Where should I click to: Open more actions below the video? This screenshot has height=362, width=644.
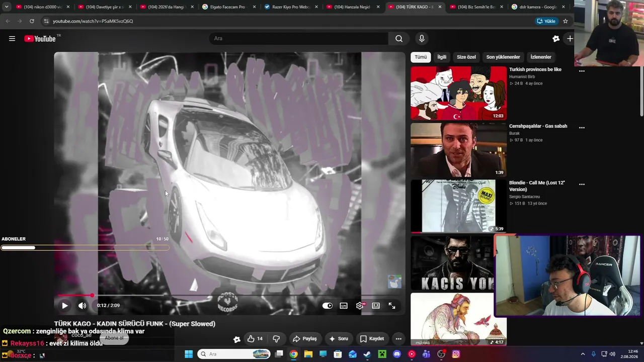click(398, 339)
